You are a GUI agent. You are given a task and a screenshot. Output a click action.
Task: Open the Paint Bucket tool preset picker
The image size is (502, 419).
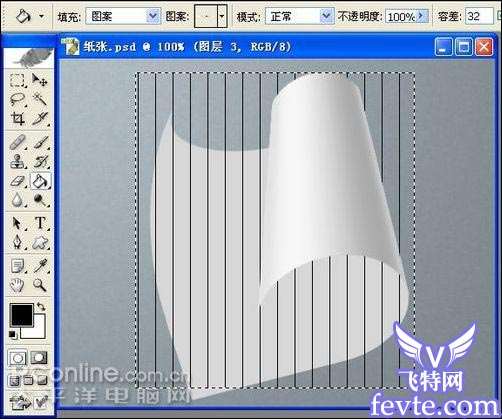click(x=42, y=16)
